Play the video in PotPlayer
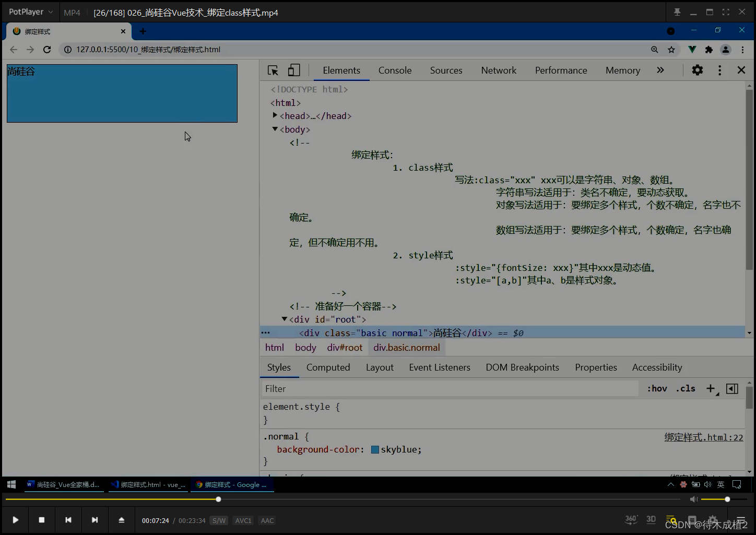 (16, 520)
